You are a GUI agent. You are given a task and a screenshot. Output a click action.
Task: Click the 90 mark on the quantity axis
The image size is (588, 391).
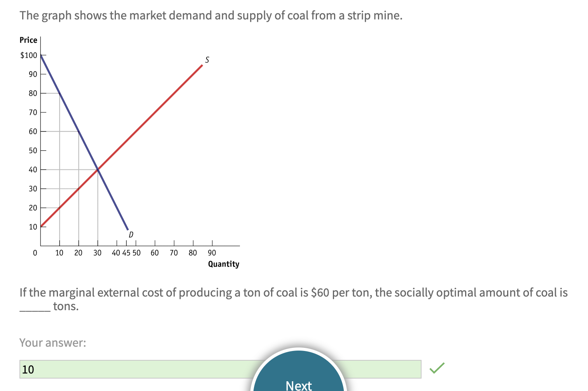(x=212, y=253)
